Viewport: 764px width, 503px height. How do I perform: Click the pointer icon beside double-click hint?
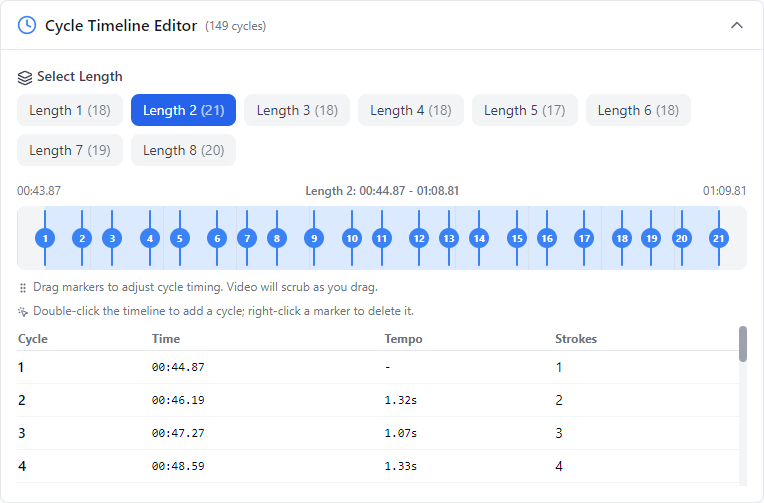[22, 311]
